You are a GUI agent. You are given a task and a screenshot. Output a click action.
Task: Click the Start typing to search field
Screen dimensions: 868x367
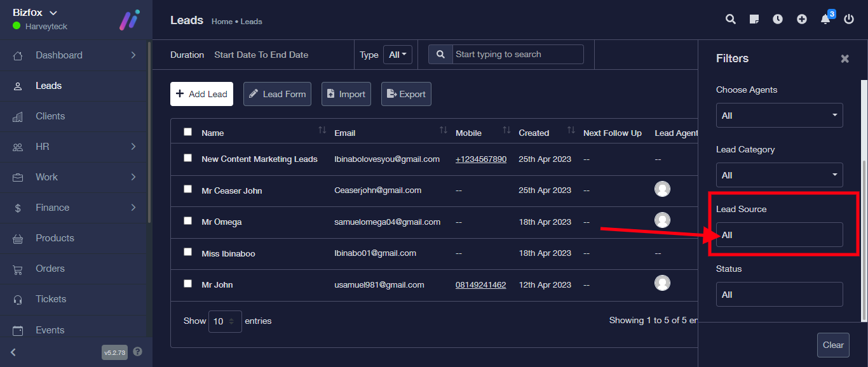[x=517, y=55]
